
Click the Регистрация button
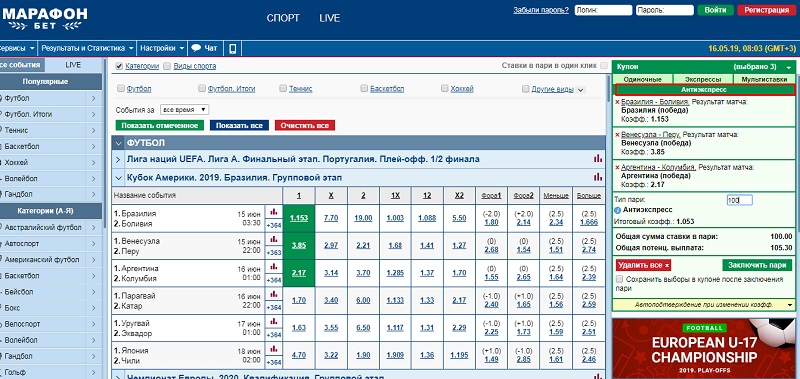click(766, 10)
